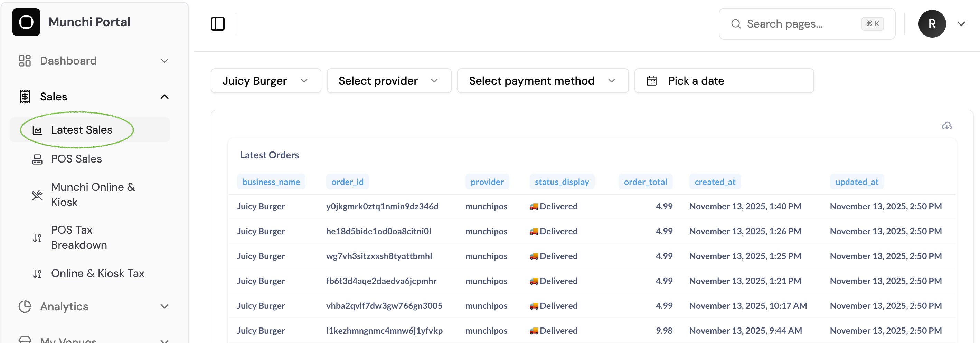The image size is (980, 343).
Task: Click created time November 13, 2025, 9:44 AM
Action: coord(746,331)
